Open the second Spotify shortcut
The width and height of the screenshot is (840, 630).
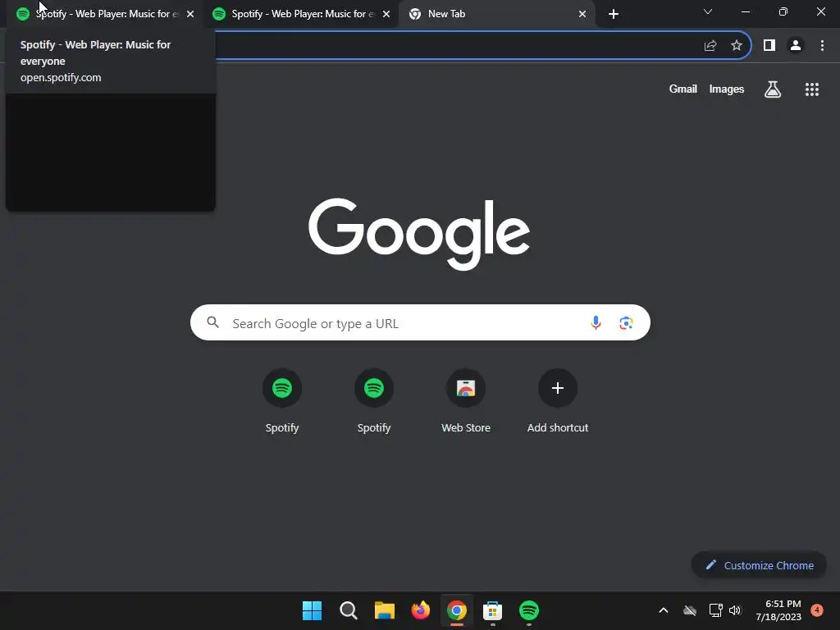click(374, 400)
